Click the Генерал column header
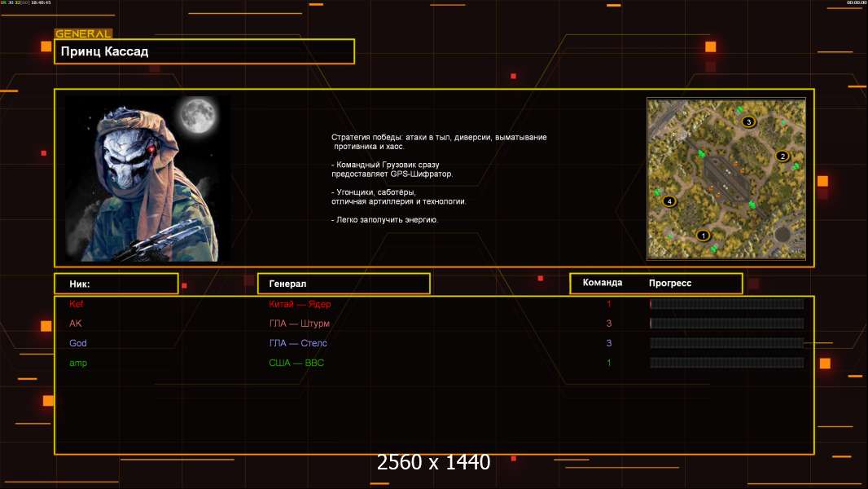This screenshot has height=489, width=868. [343, 284]
